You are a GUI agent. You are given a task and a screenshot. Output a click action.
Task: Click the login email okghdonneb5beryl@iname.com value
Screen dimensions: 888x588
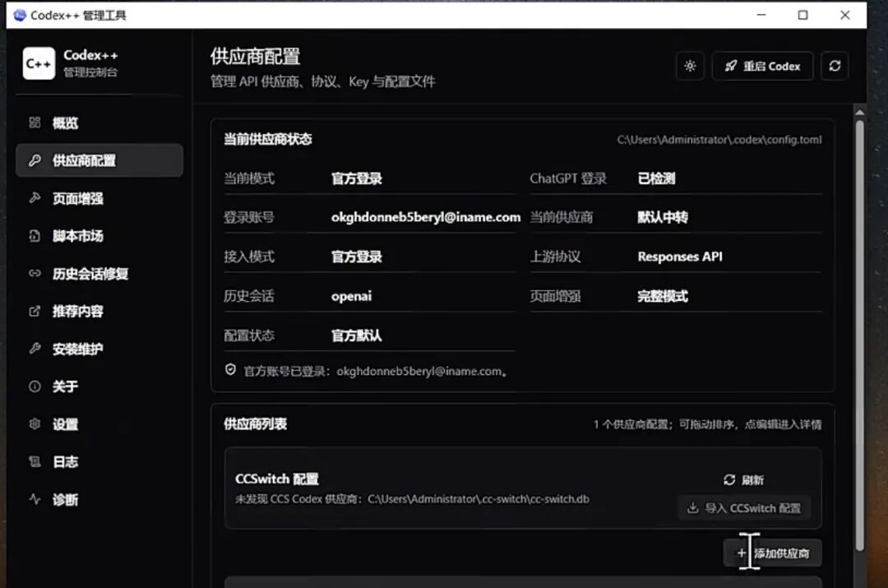(x=426, y=217)
